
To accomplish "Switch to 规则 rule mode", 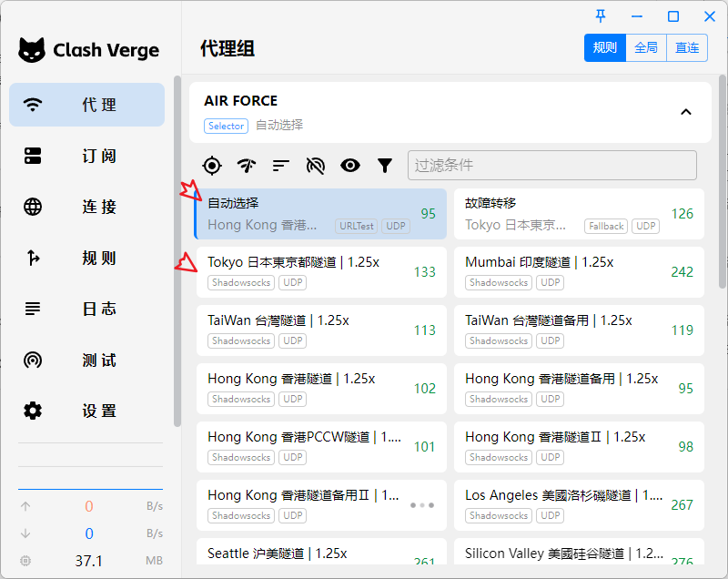I will pyautogui.click(x=604, y=48).
